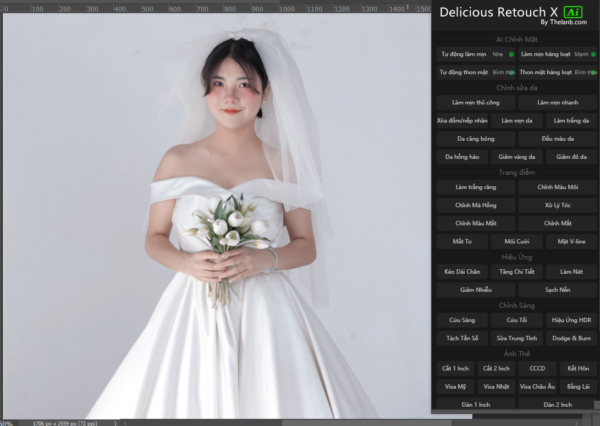The width and height of the screenshot is (600, 426).
Task: Toggle green indicator beside Làm mịn hàng loạt
Action: (593, 54)
